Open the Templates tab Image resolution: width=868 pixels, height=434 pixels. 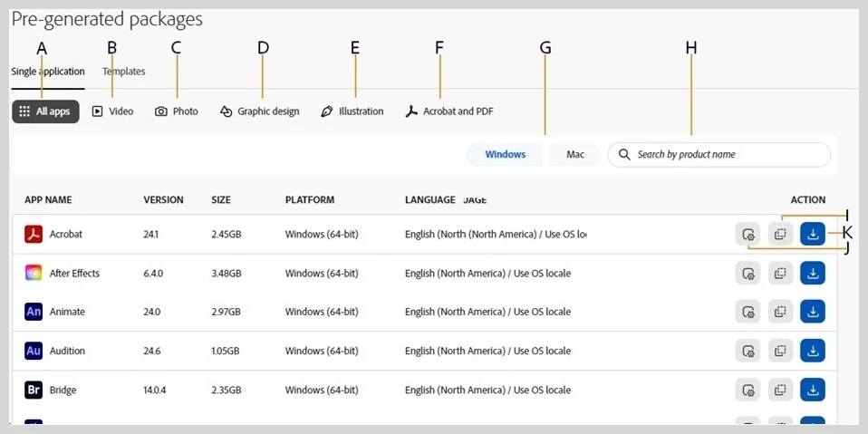pyautogui.click(x=123, y=72)
